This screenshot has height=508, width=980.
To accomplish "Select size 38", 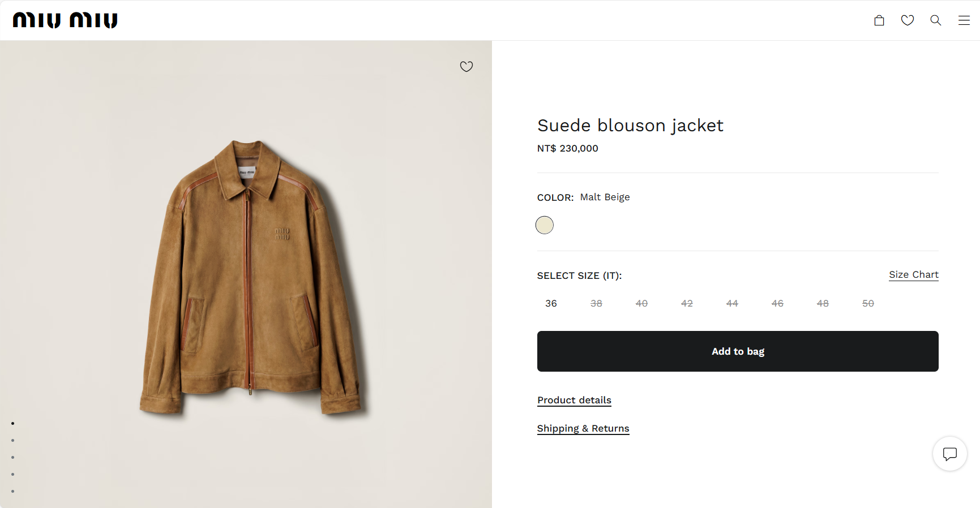I will point(596,304).
